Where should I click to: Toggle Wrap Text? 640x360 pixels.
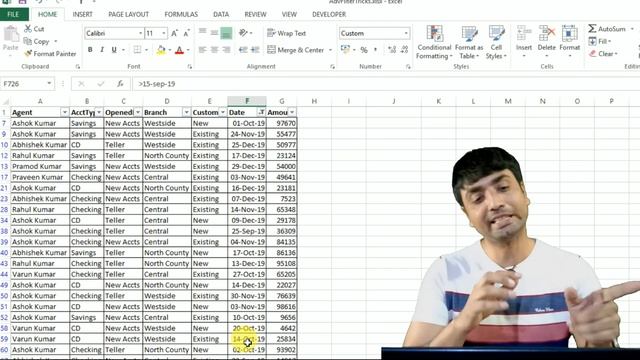287,33
